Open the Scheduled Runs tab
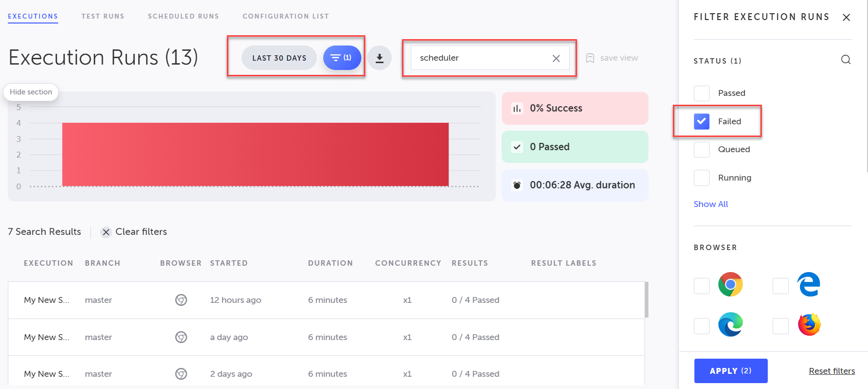The width and height of the screenshot is (868, 389). tap(183, 16)
